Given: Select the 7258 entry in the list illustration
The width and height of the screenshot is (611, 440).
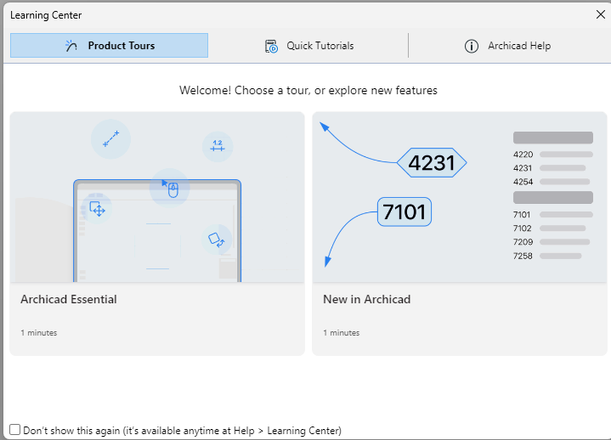Looking at the screenshot, I should coord(523,256).
